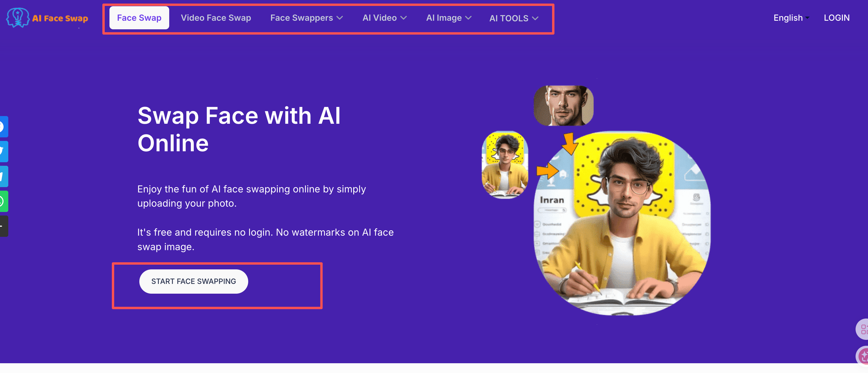Expand the Face Swappers dropdown
868x373 pixels.
coord(306,18)
